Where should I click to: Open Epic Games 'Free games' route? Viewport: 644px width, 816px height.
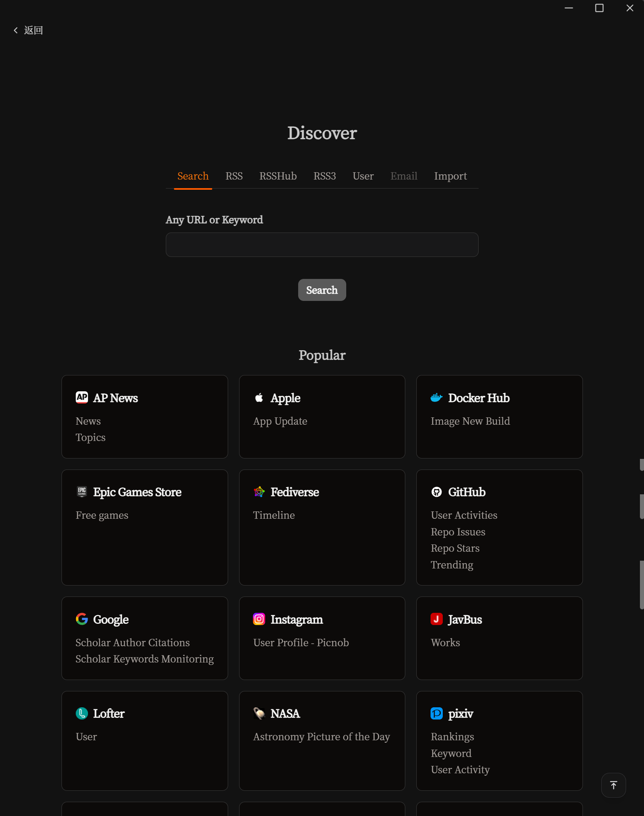[102, 515]
